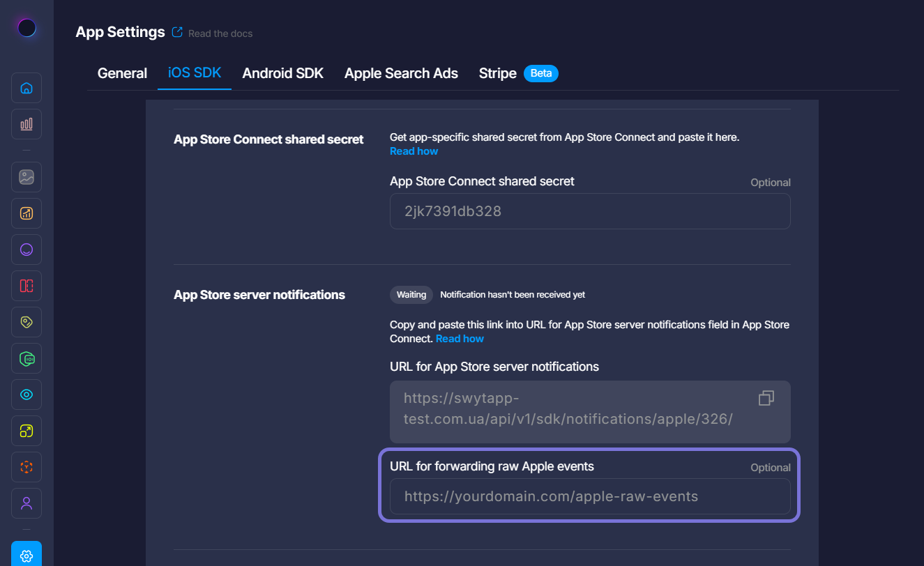Click 'URL for forwarding raw Apple events' label

492,466
